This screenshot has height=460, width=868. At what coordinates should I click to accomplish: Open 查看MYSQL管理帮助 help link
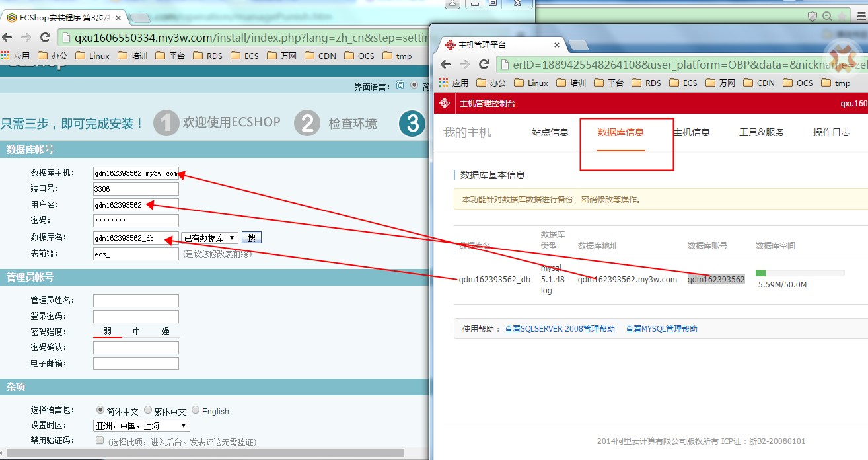pos(661,328)
